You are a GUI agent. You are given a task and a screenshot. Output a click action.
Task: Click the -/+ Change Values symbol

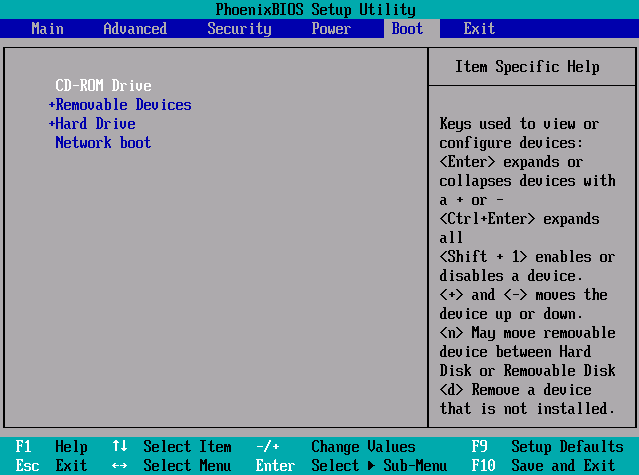coord(268,447)
